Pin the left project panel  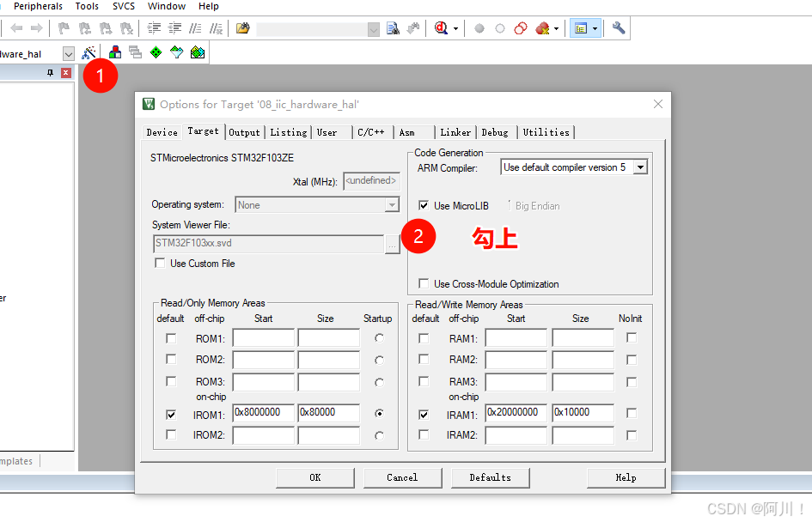tap(50, 73)
